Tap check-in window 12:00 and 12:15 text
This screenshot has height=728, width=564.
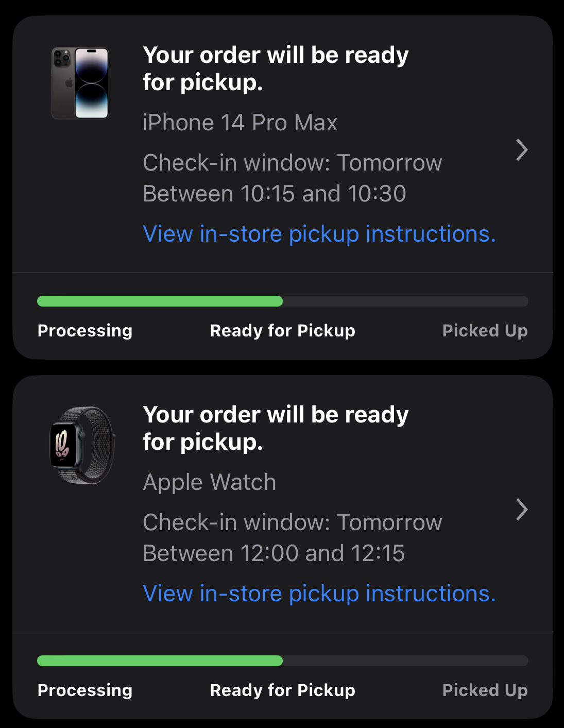(x=292, y=538)
